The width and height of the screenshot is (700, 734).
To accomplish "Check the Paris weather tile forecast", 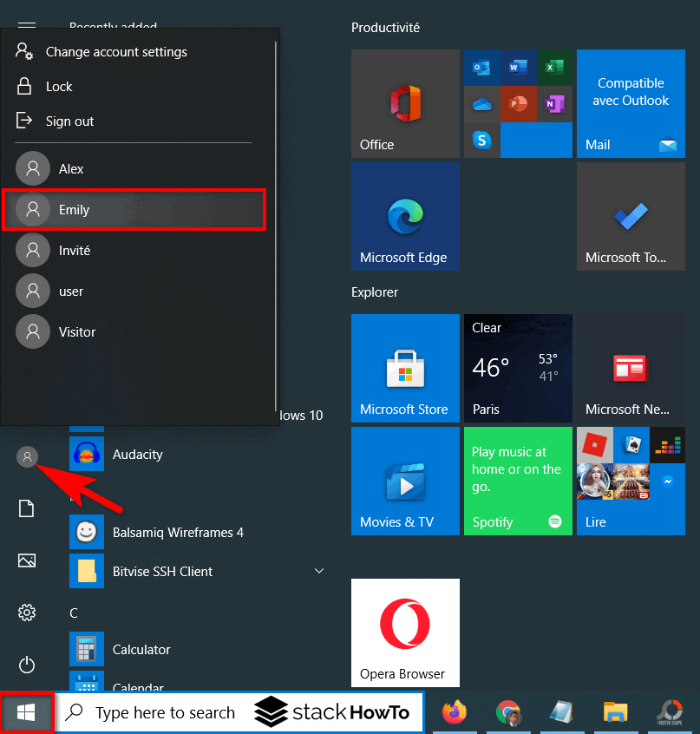I will [518, 369].
